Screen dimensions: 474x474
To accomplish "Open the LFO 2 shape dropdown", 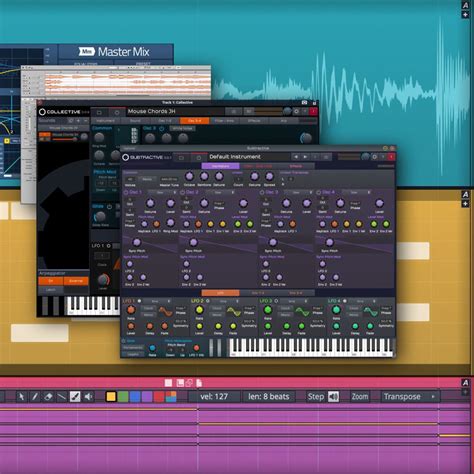I will [226, 301].
